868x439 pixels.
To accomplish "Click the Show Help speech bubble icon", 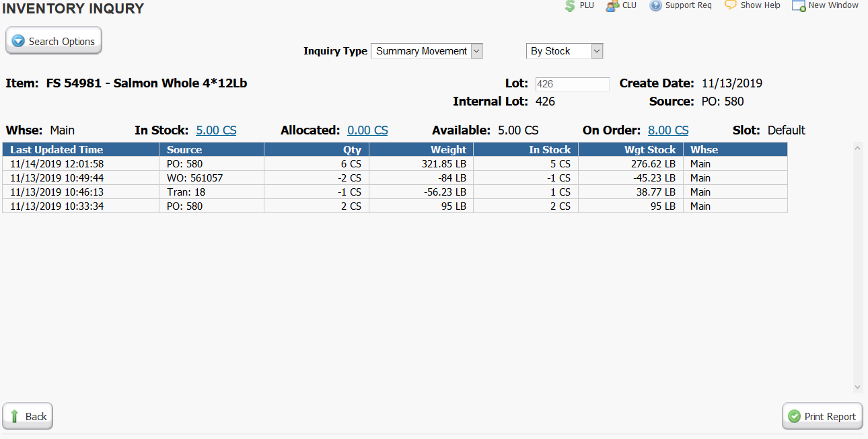I will click(731, 5).
